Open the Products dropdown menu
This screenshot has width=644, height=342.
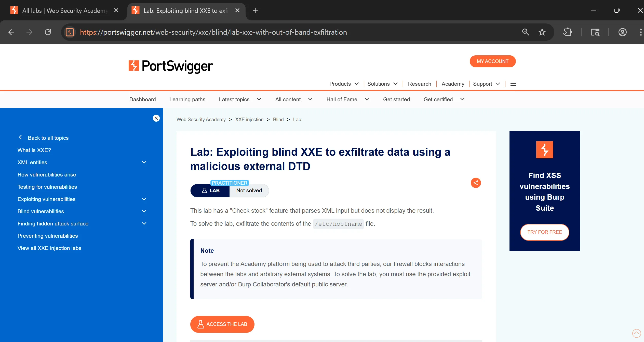tap(344, 84)
